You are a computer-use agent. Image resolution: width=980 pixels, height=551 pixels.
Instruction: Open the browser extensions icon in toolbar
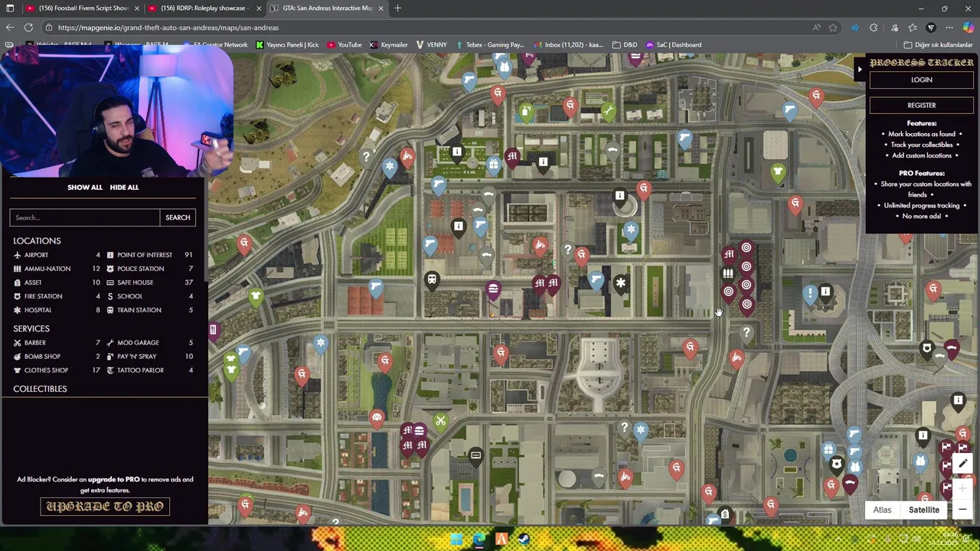(x=874, y=28)
